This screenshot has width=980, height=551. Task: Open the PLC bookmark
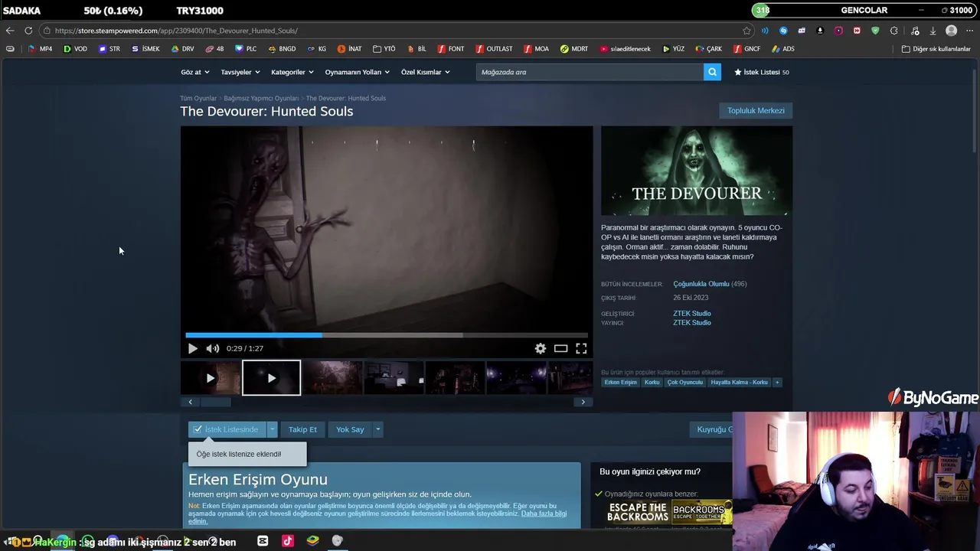pos(246,49)
